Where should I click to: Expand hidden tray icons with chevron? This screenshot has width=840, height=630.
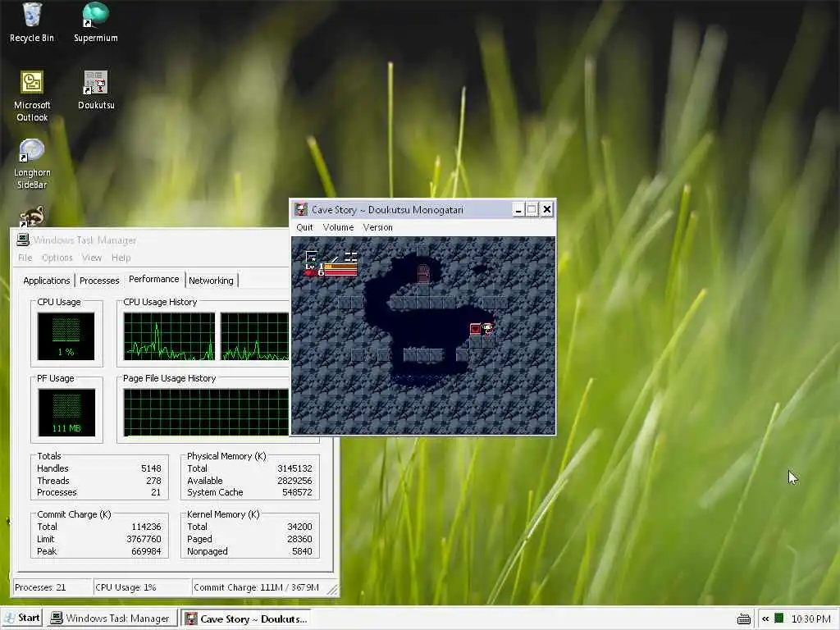pyautogui.click(x=765, y=619)
